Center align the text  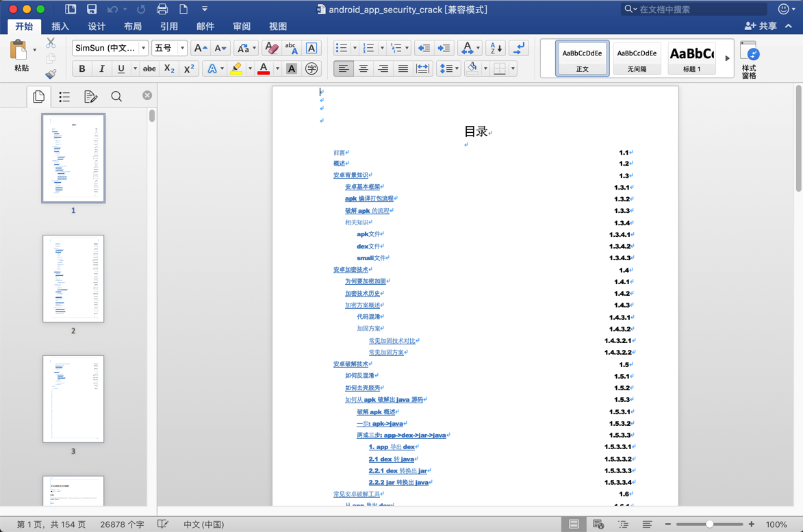click(x=364, y=68)
